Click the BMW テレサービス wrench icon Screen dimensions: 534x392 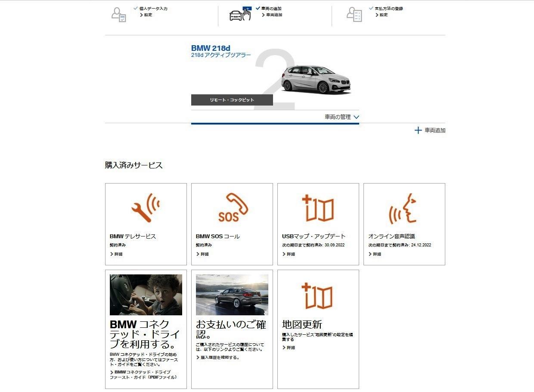[x=146, y=208]
